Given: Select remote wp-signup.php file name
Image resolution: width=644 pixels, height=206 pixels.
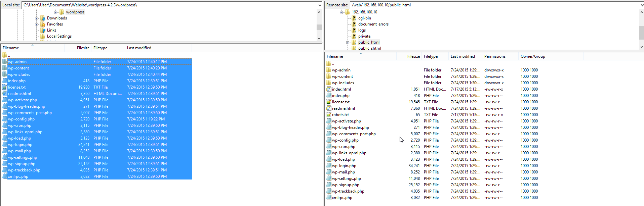Looking at the screenshot, I should tap(346, 185).
